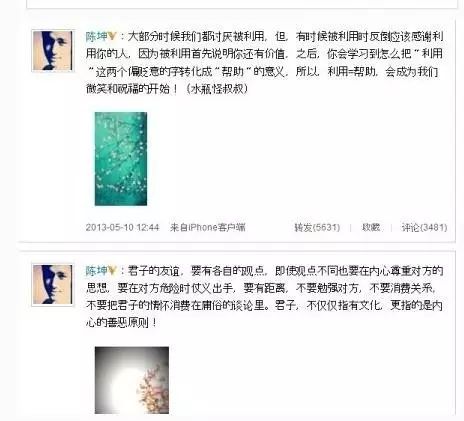Click the first post text starting 大部分时候
This screenshot has height=421, width=464.
[x=265, y=62]
